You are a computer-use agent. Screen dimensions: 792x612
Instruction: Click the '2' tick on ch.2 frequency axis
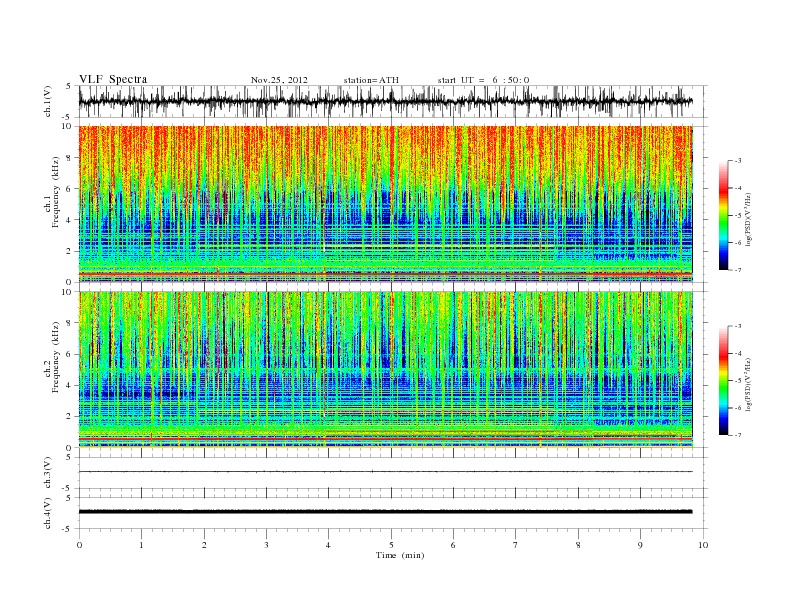(70, 417)
